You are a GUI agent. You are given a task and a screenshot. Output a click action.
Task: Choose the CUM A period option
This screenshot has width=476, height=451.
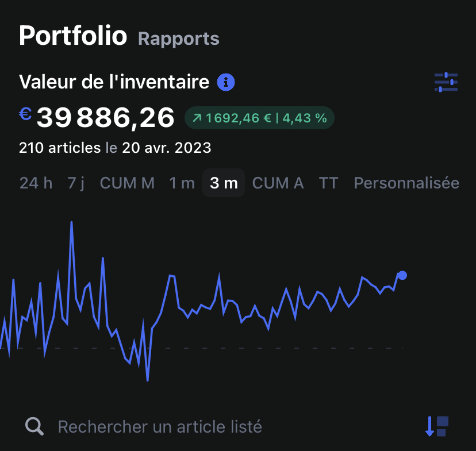(x=278, y=183)
